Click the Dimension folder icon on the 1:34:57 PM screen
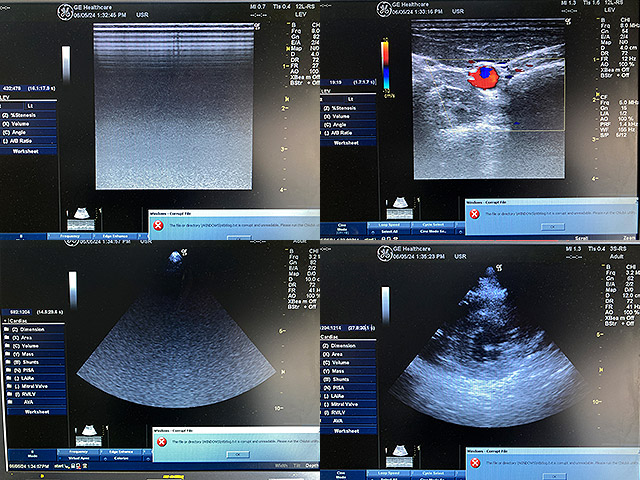Image resolution: width=640 pixels, height=480 pixels. [7, 329]
